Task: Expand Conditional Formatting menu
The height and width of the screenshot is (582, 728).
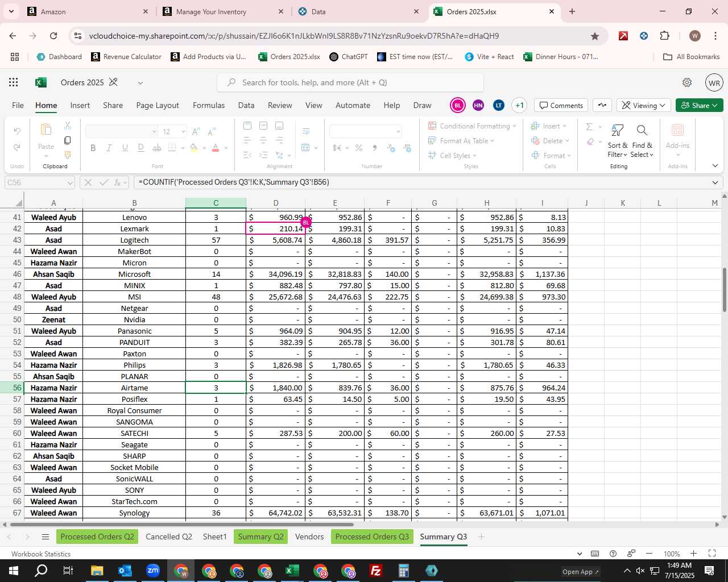Action: click(472, 126)
